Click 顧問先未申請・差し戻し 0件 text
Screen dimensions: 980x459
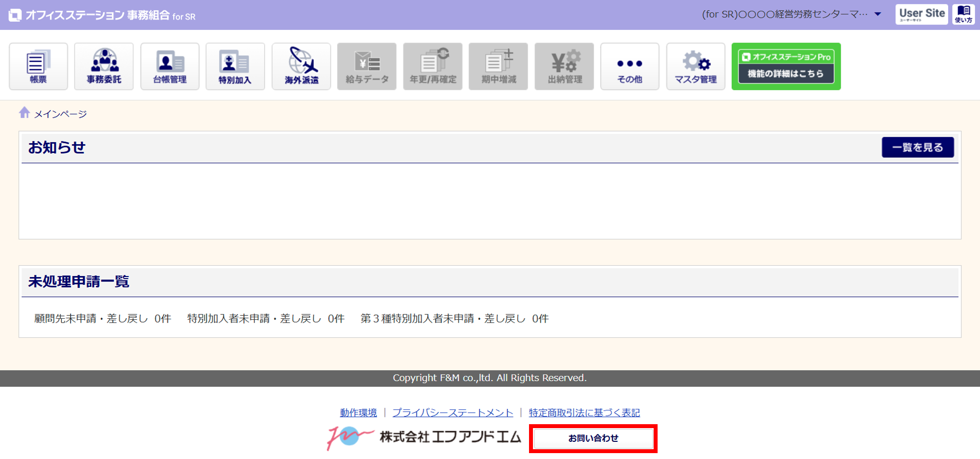(x=103, y=319)
